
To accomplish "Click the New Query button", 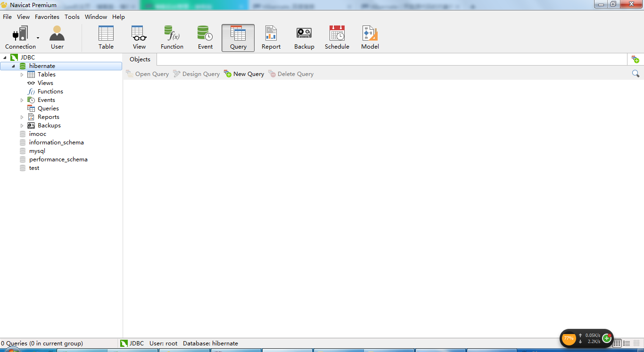I will point(244,74).
